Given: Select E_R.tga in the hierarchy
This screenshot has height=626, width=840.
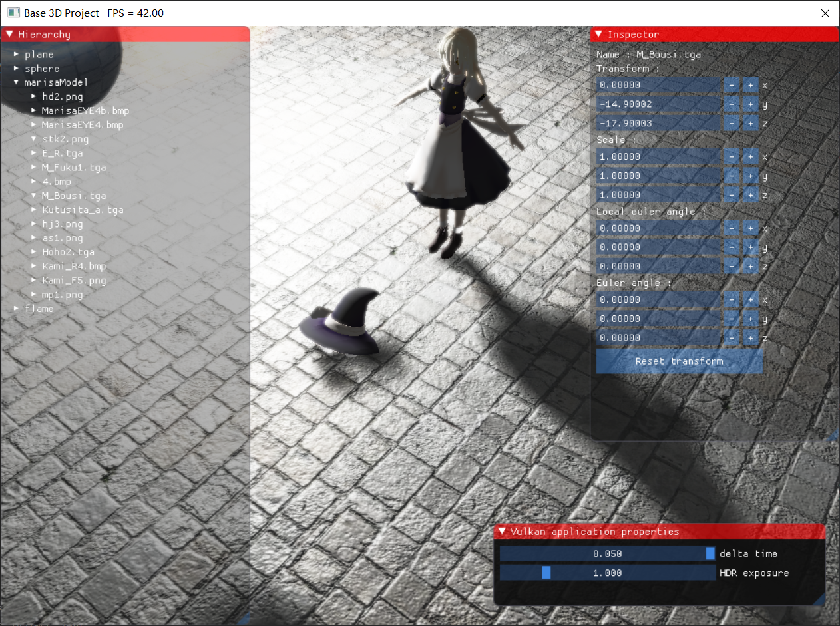Looking at the screenshot, I should point(62,153).
